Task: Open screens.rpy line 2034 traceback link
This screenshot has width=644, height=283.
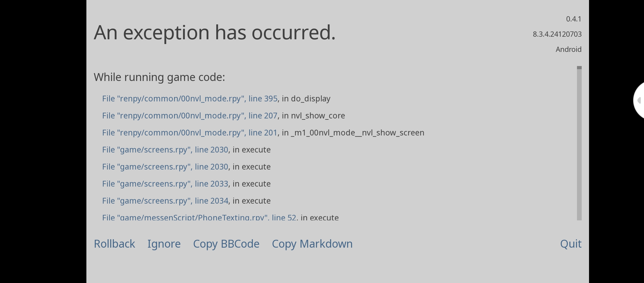Action: pos(165,201)
